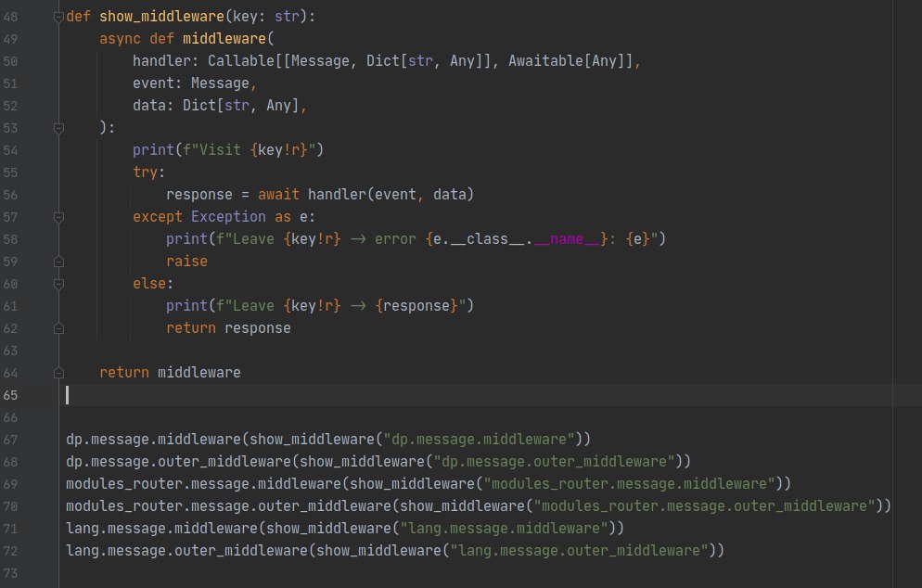This screenshot has height=588, width=922.
Task: Click line number 65 in the gutter
Action: point(10,395)
